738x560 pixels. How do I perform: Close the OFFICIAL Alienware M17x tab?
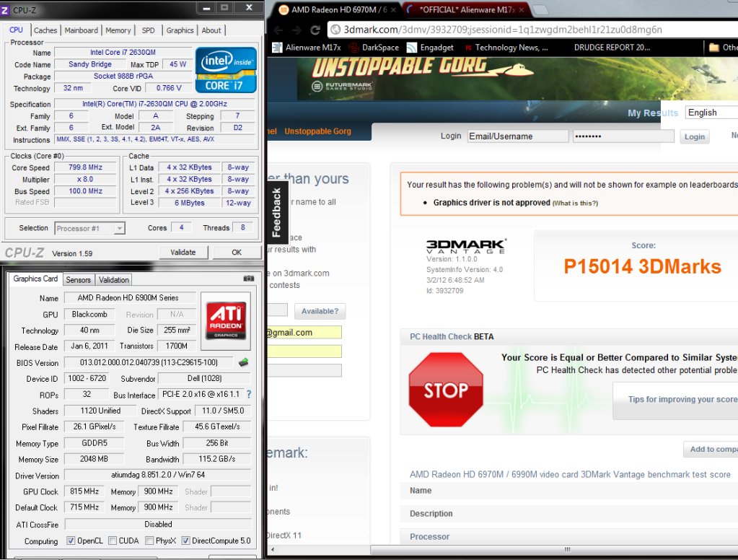pos(522,9)
